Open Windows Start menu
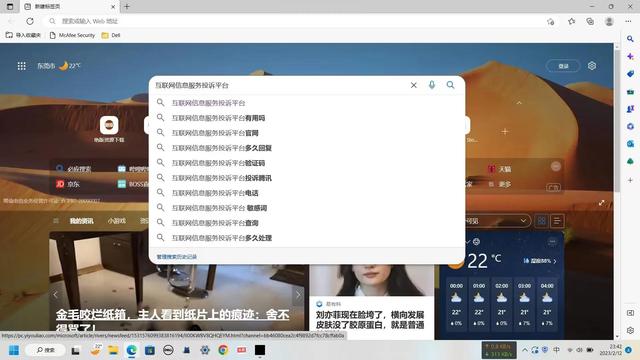The width and height of the screenshot is (640, 360). [x=13, y=350]
